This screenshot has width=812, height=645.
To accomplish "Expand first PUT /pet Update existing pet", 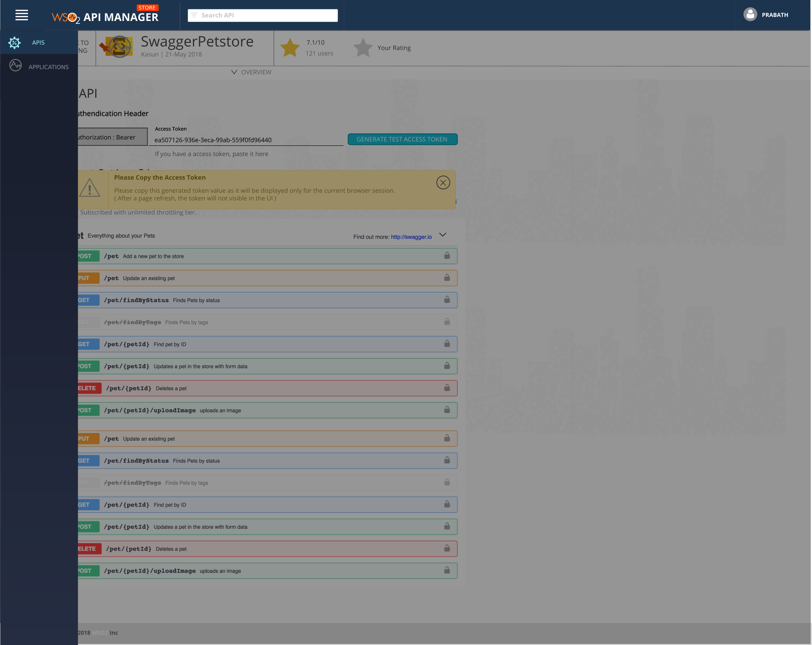I will coord(267,278).
